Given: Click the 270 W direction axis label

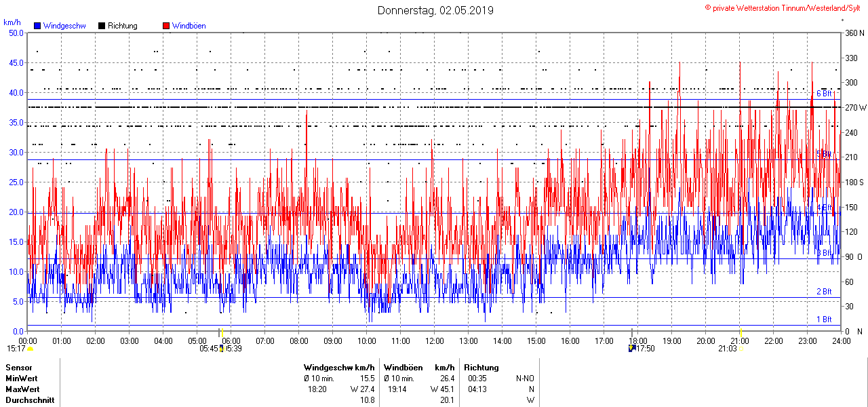Looking at the screenshot, I should click(x=856, y=107).
